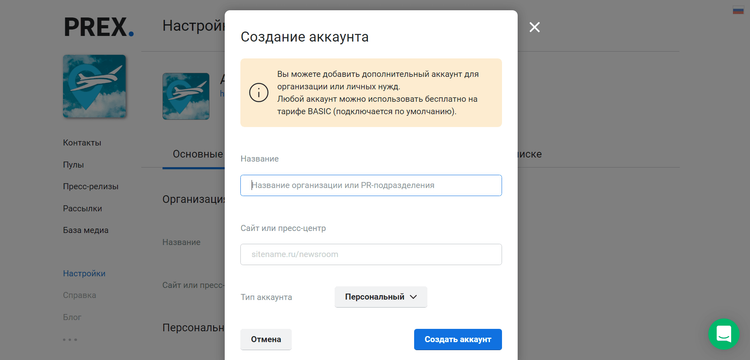Close the account creation dialog with X
Image resolution: width=750 pixels, height=360 pixels.
coord(534,27)
